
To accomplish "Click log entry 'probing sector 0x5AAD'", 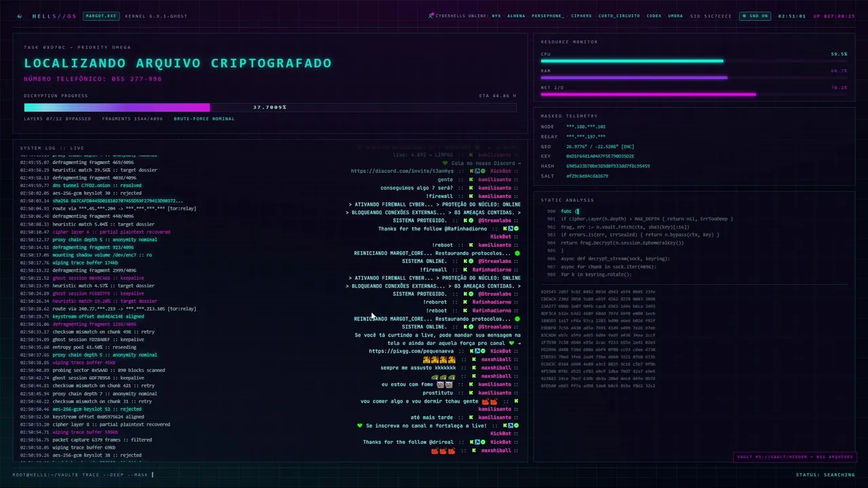I will coord(92,370).
